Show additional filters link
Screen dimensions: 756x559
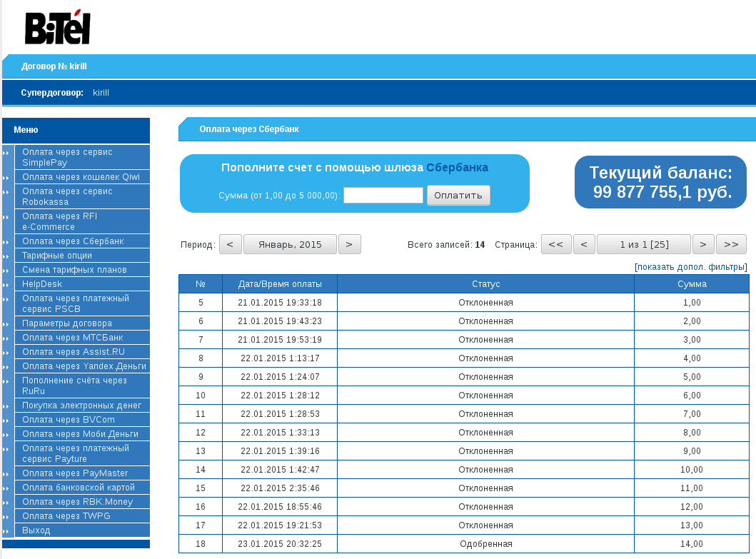[x=690, y=267]
